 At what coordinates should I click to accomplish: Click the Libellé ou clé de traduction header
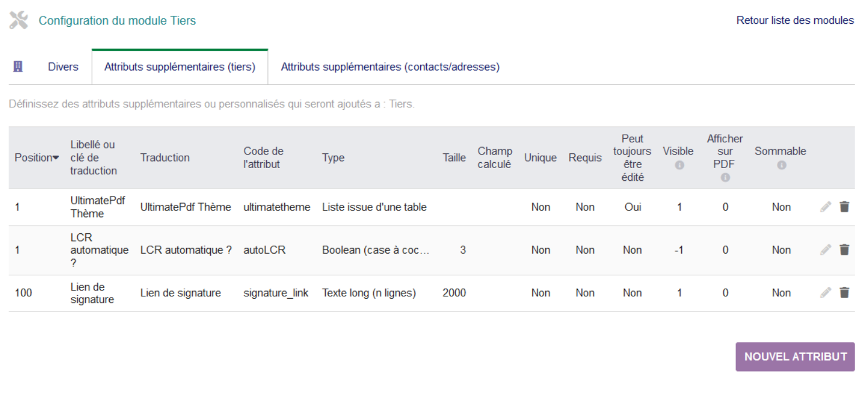tap(93, 158)
